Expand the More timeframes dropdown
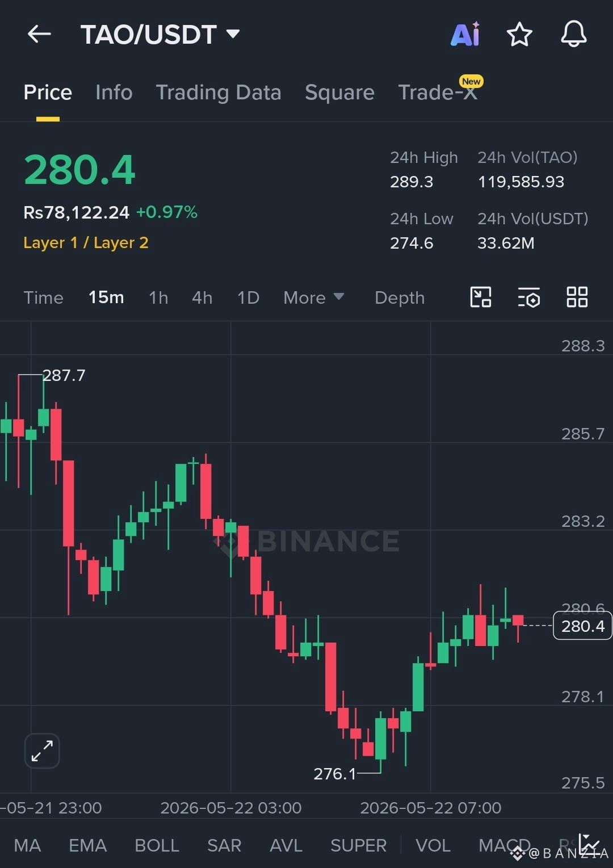 point(313,297)
